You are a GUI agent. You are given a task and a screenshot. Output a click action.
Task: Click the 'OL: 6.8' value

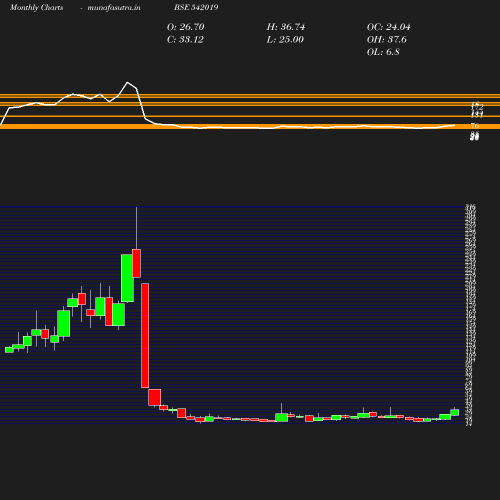[383, 52]
